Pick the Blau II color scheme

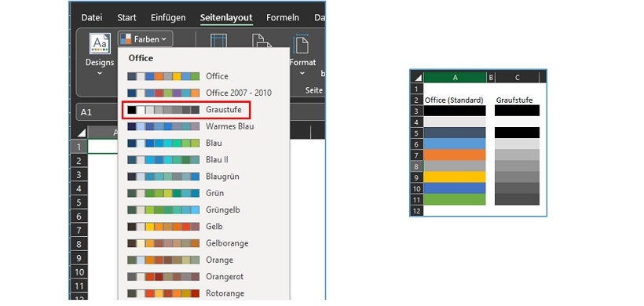click(204, 159)
